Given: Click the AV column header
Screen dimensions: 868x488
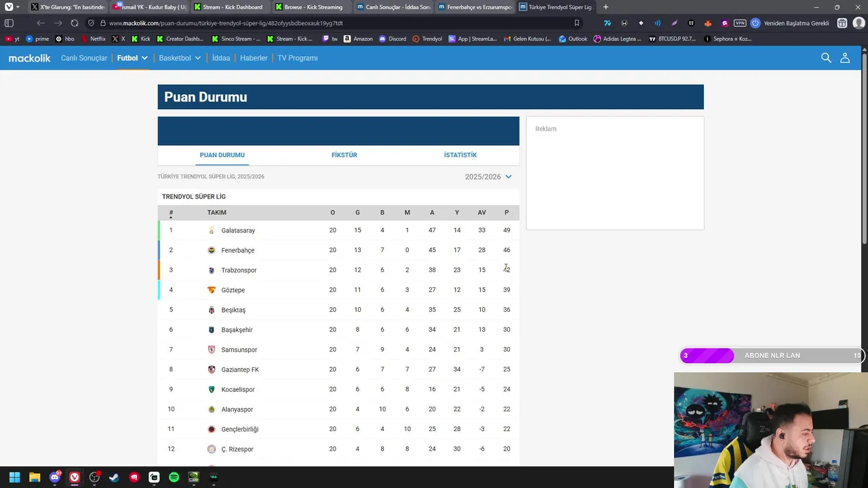Looking at the screenshot, I should (481, 213).
